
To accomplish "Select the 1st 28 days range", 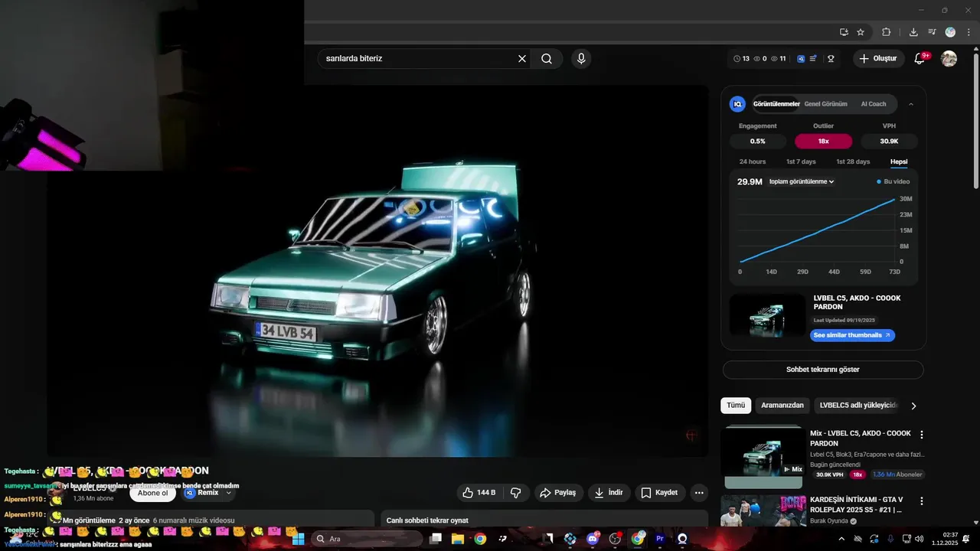I will (x=853, y=161).
